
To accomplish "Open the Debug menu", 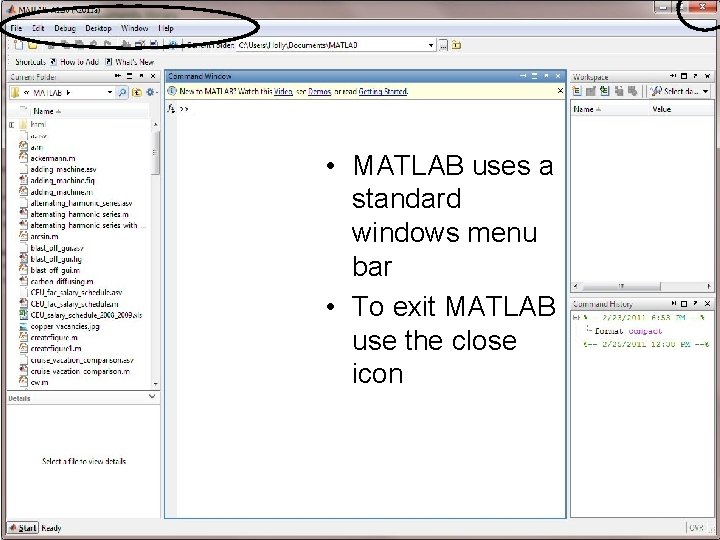I will (65, 28).
